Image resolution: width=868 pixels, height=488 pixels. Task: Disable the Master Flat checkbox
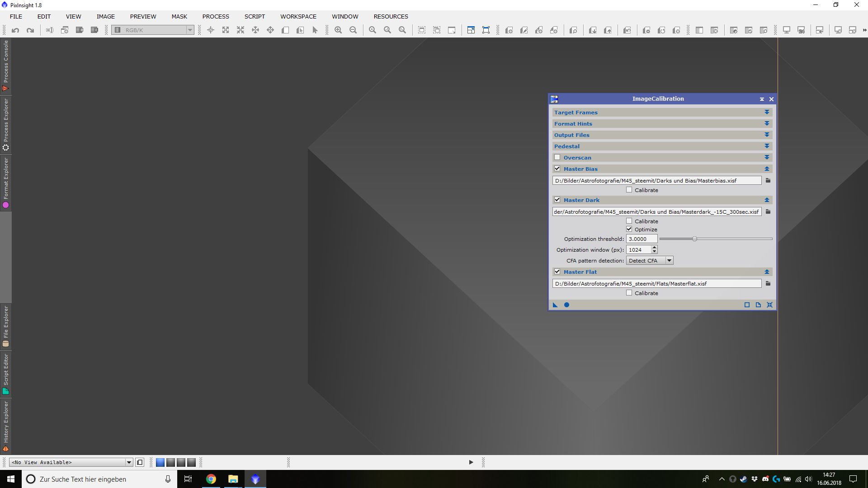point(557,272)
